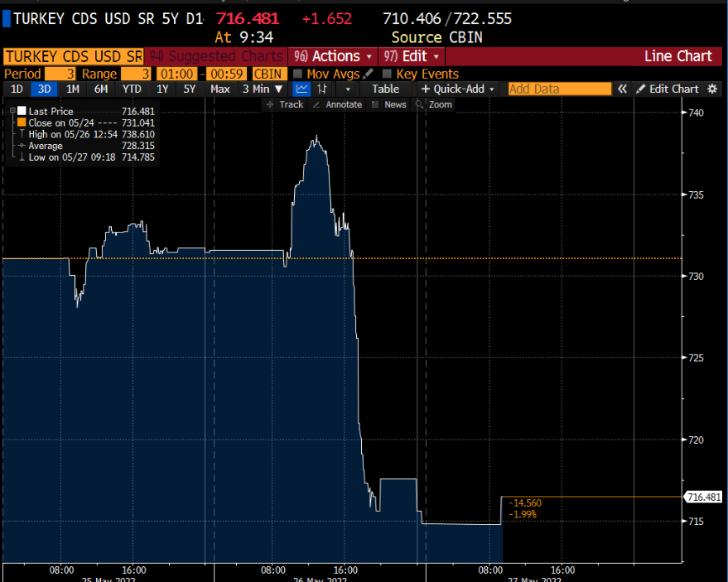The height and width of the screenshot is (582, 728).
Task: Open the 97) Edit dropdown
Action: [x=412, y=56]
